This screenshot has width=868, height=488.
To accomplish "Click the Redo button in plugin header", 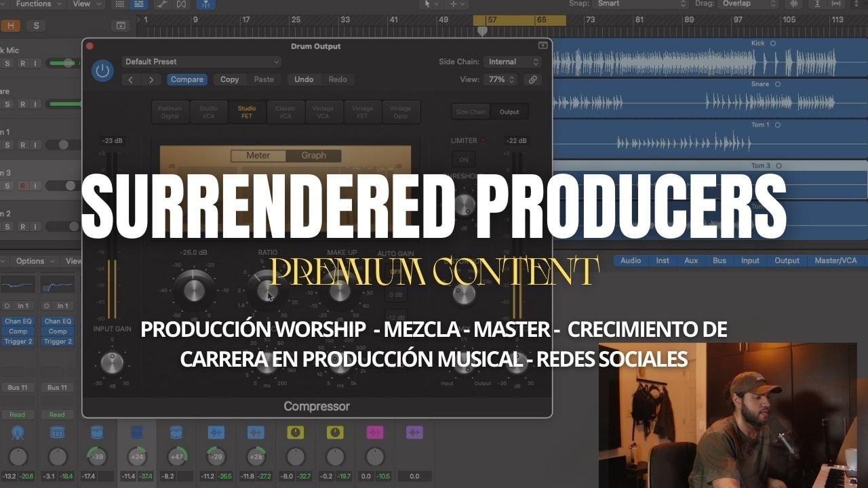I will (338, 79).
